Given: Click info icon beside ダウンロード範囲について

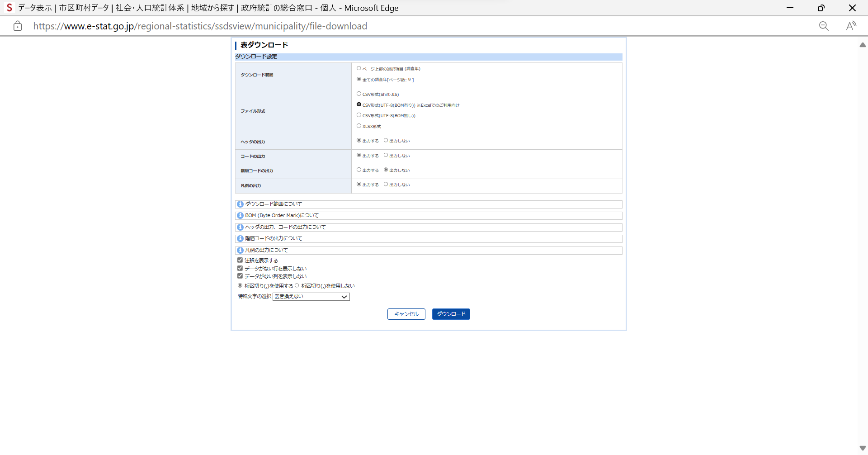Looking at the screenshot, I should click(x=240, y=204).
